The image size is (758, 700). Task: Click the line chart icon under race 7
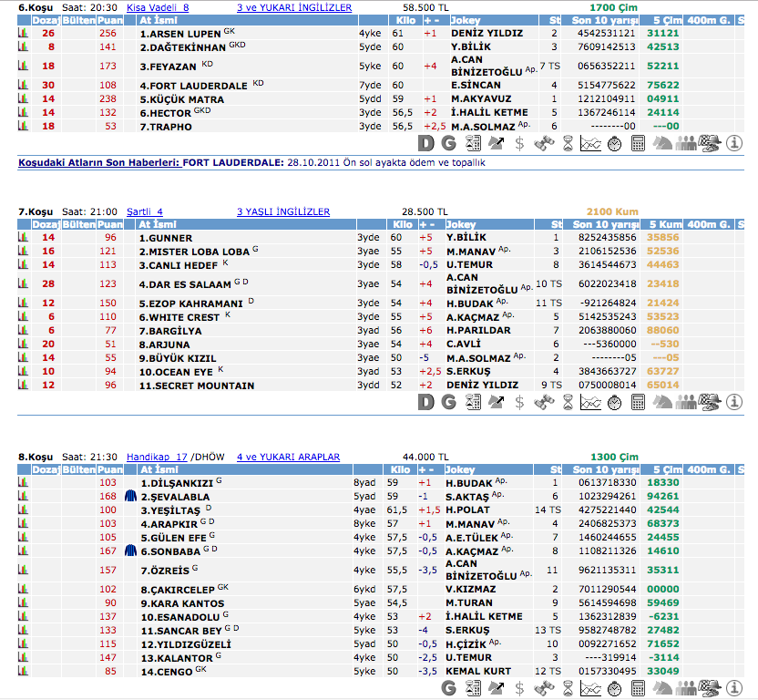pyautogui.click(x=590, y=401)
